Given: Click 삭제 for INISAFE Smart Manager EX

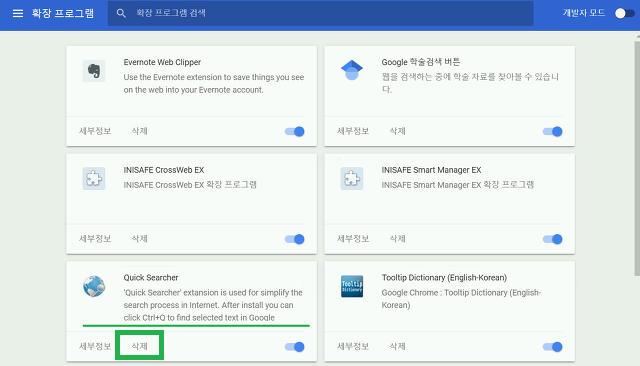Looking at the screenshot, I should [398, 239].
